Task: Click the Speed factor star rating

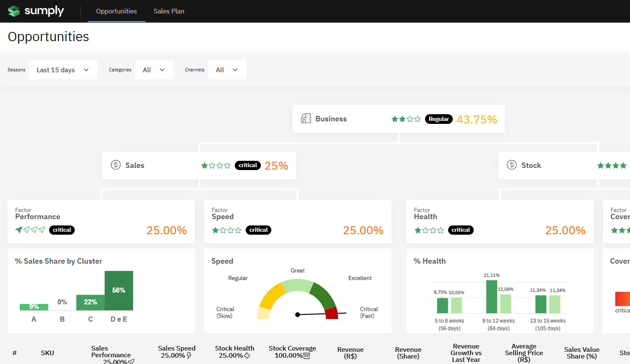Action: [227, 230]
